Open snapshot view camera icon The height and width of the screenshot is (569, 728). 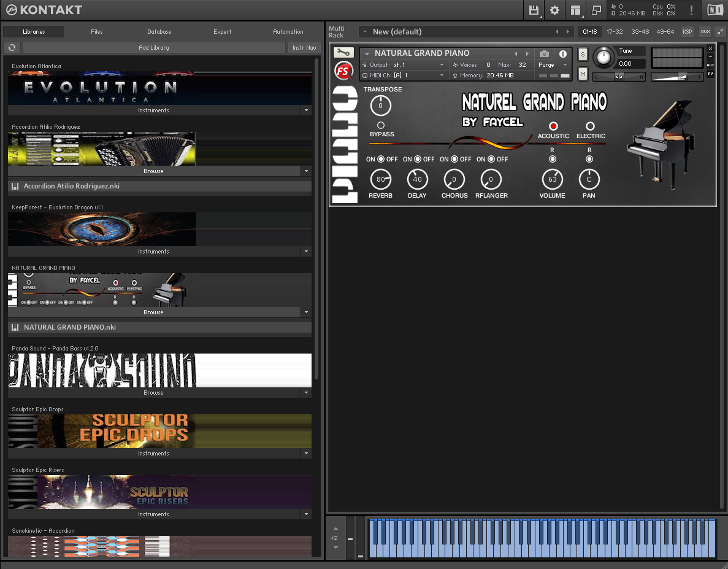pos(544,53)
